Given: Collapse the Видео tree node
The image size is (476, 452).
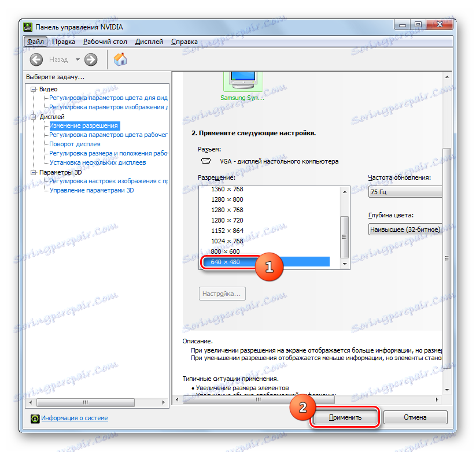Looking at the screenshot, I should pyautogui.click(x=33, y=89).
